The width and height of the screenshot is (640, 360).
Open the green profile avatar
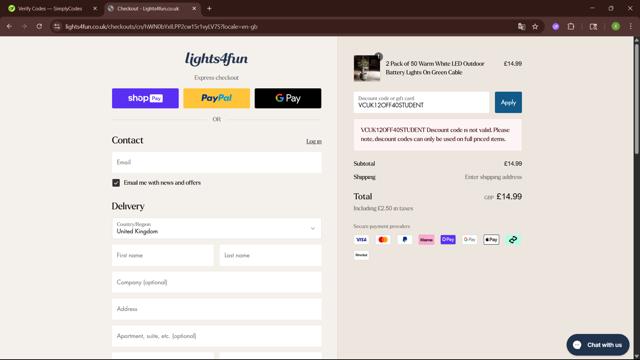pos(616,27)
